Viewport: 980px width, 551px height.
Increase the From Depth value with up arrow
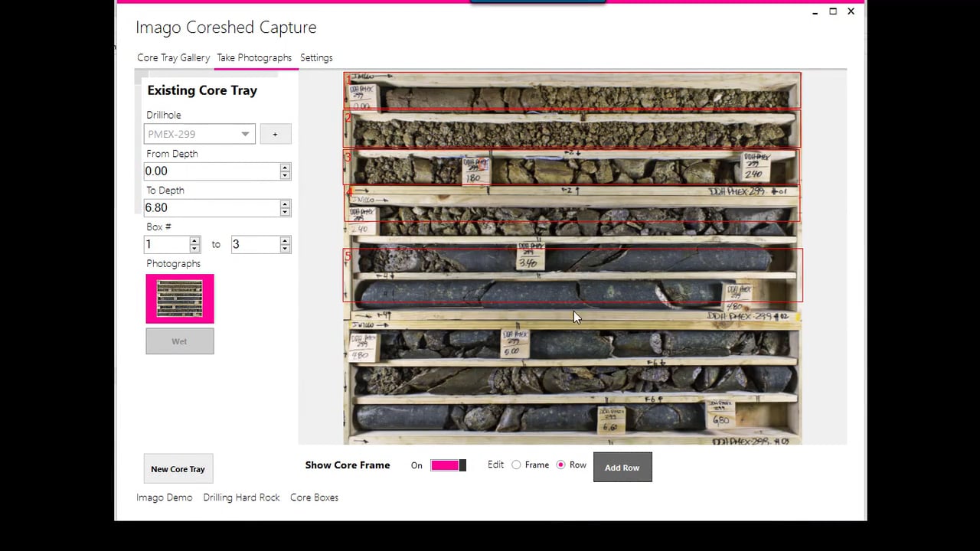[285, 167]
